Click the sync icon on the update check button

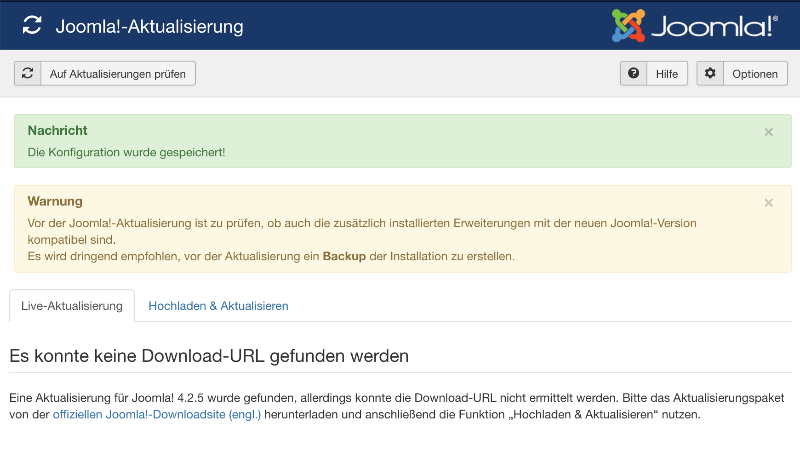[28, 73]
